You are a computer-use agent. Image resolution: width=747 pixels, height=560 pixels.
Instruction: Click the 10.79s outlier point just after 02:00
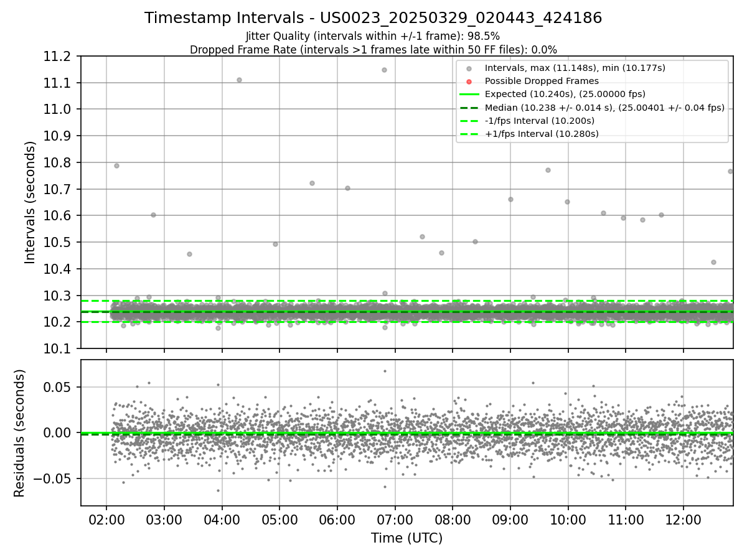pyautogui.click(x=116, y=166)
